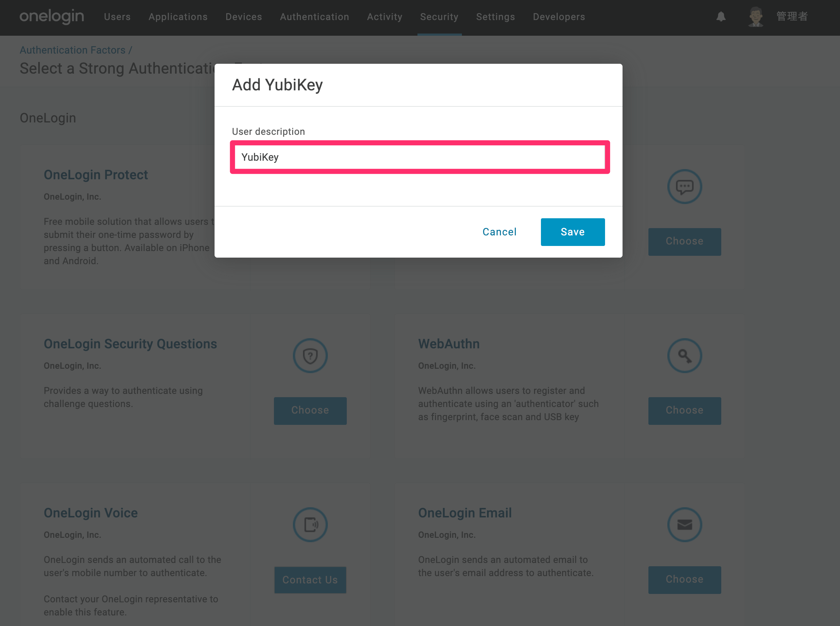
Task: Open the Authentication menu
Action: (315, 17)
